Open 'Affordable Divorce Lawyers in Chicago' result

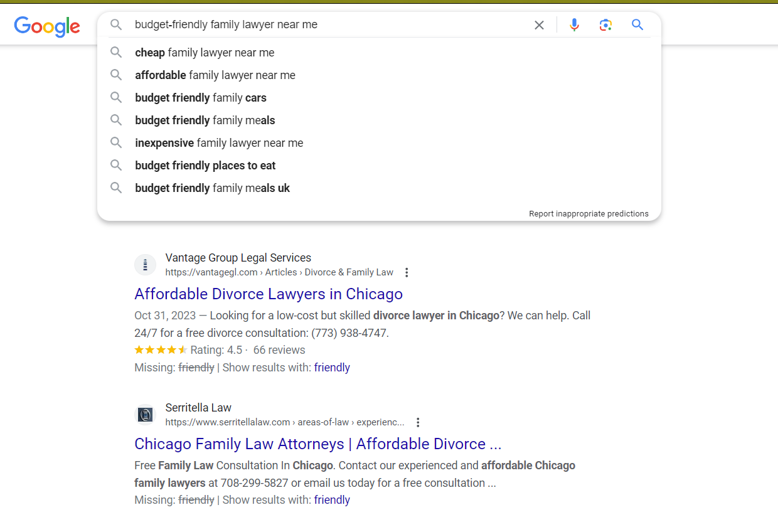pyautogui.click(x=269, y=294)
